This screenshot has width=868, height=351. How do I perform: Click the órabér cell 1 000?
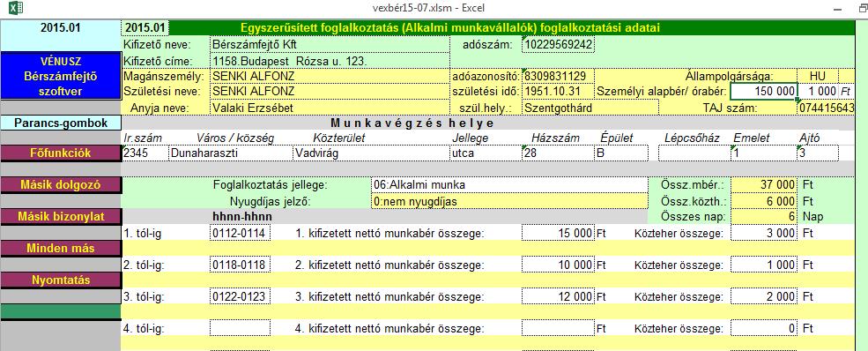[x=818, y=92]
